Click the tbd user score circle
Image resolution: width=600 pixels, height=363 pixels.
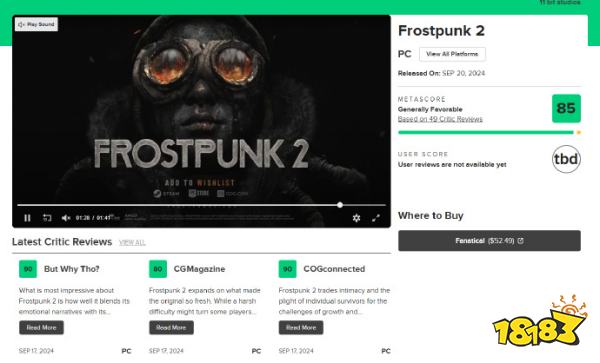point(566,159)
